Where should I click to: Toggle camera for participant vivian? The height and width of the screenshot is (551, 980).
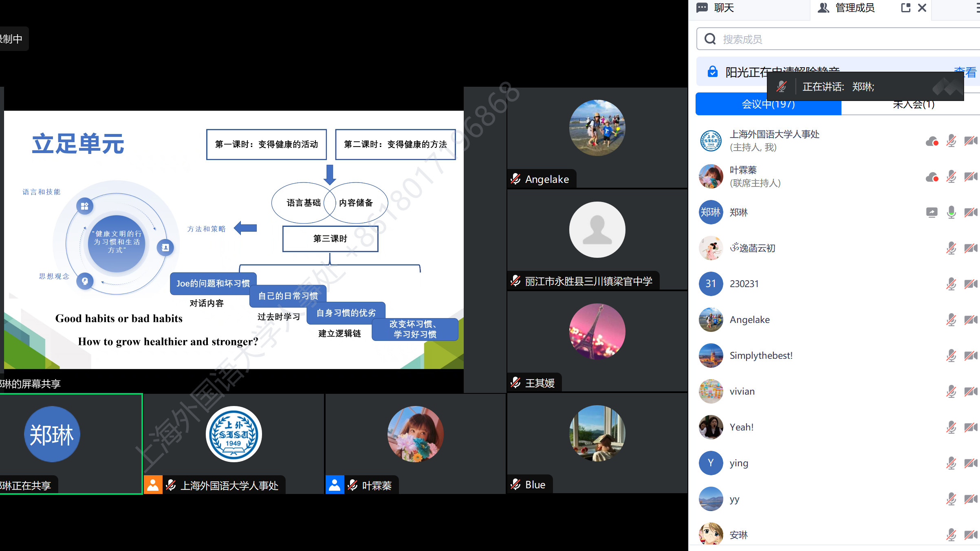point(971,391)
